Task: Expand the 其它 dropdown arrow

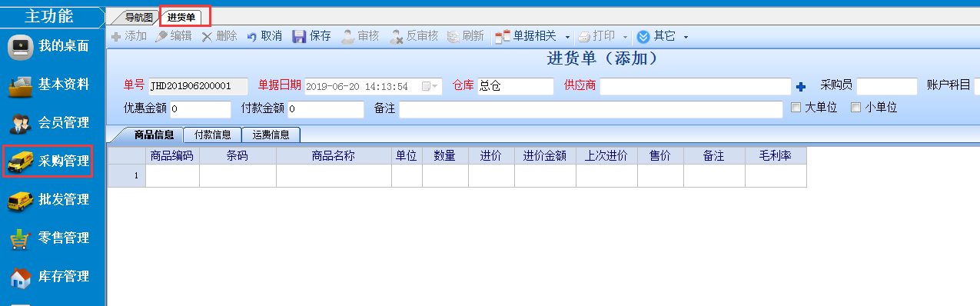Action: click(686, 37)
